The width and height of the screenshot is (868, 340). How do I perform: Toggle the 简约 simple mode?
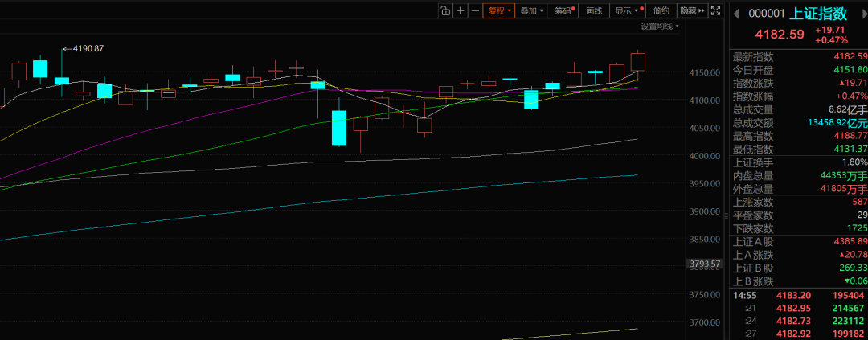click(x=661, y=10)
